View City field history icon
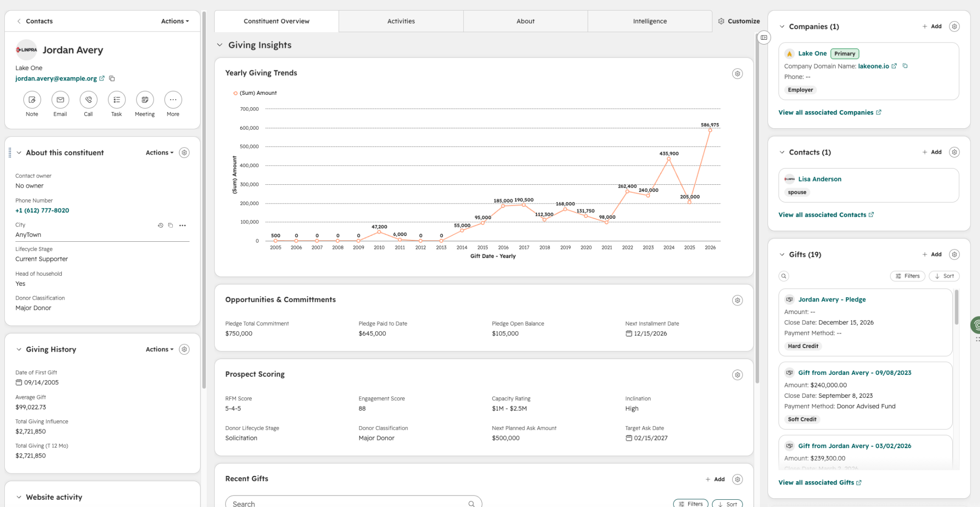The width and height of the screenshot is (980, 507). click(x=160, y=225)
